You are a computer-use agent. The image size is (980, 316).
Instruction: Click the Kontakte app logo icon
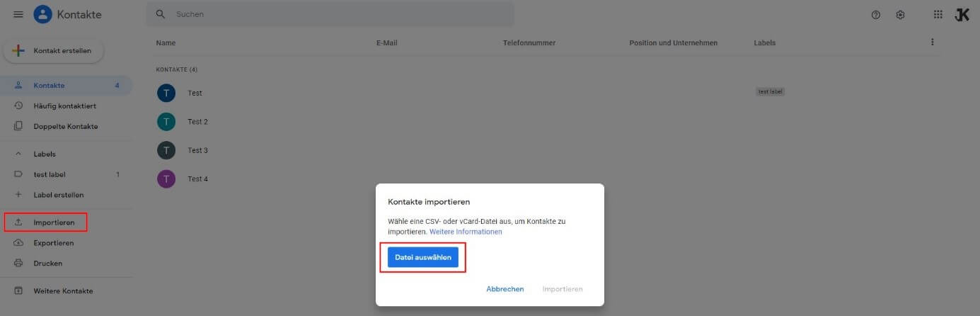42,14
